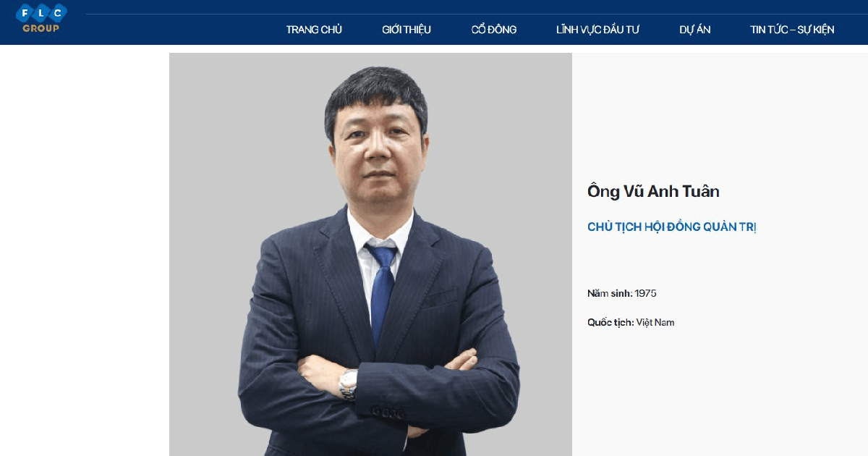Click the wristwatch in the portrait photo
The width and height of the screenshot is (868, 456).
(349, 384)
